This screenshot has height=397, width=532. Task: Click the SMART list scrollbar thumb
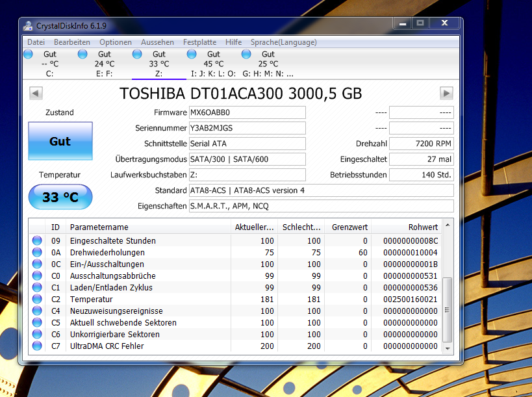(448, 310)
